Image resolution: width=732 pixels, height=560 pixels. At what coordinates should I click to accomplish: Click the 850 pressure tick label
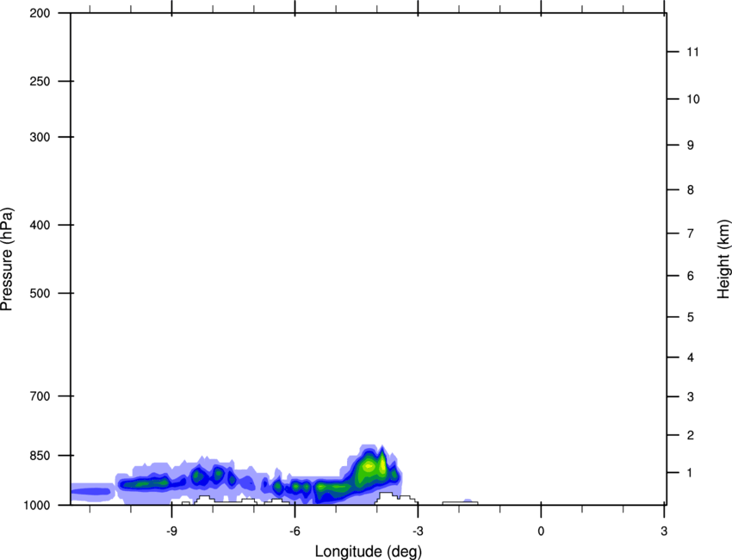(x=40, y=456)
